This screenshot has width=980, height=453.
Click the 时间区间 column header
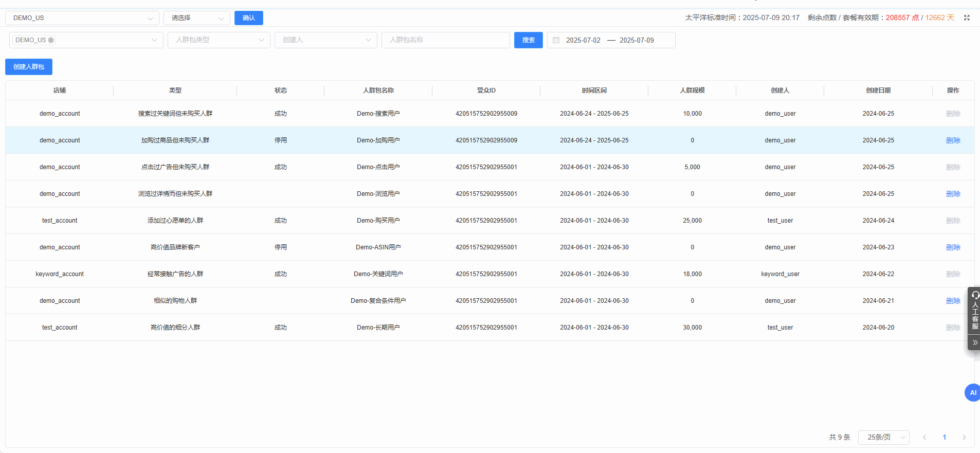pyautogui.click(x=594, y=90)
